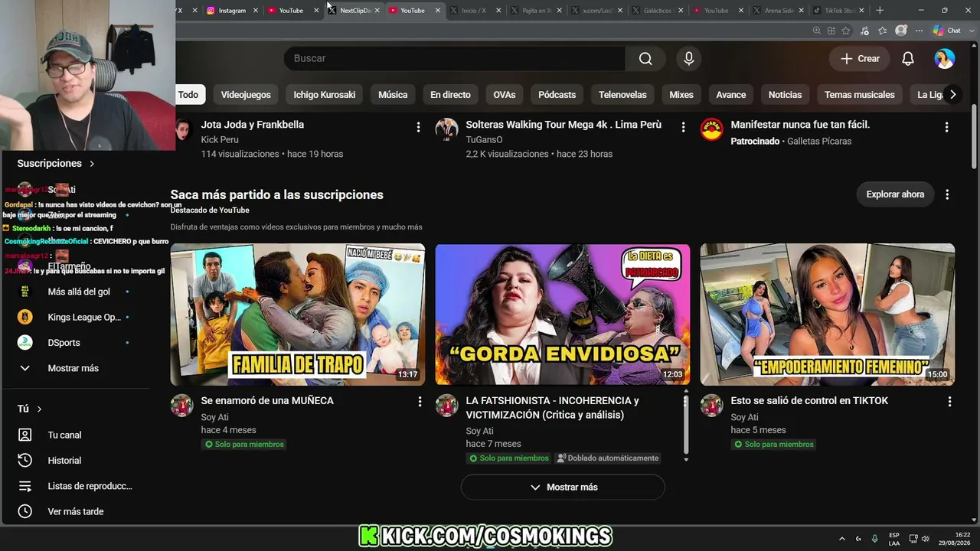Click the Crear button
Screen dimensions: 980x551
[860, 59]
